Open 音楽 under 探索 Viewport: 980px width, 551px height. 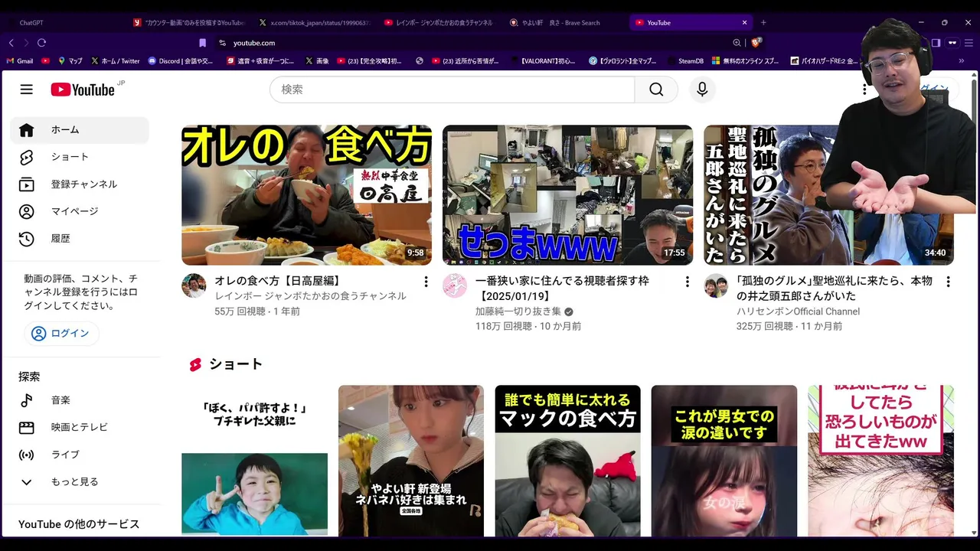(80, 400)
